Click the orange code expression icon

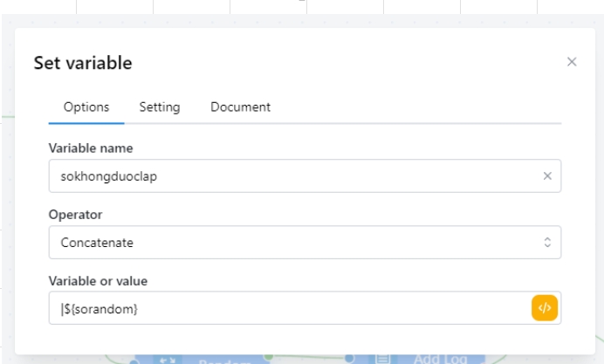click(x=544, y=308)
